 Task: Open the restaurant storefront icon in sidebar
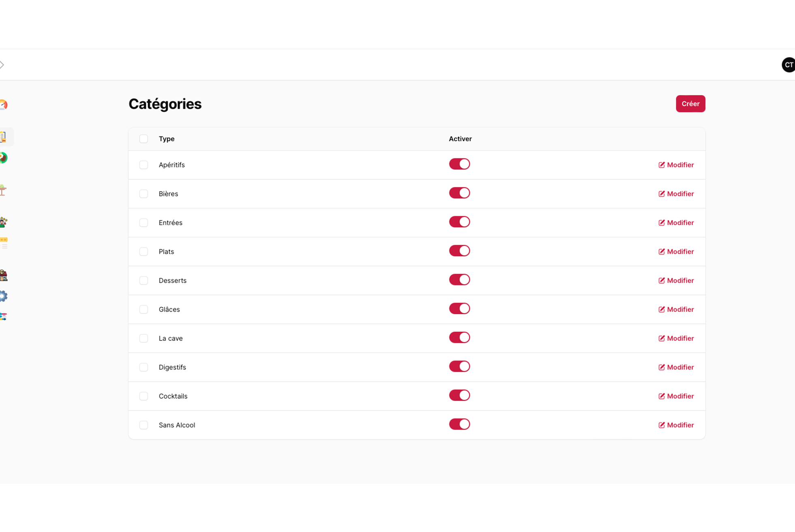3,275
